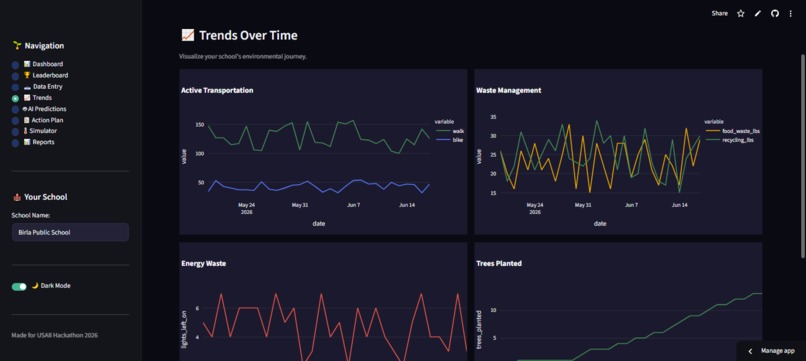Viewport: 806px width, 361px height.
Task: Click the School Name input field
Action: pos(70,232)
